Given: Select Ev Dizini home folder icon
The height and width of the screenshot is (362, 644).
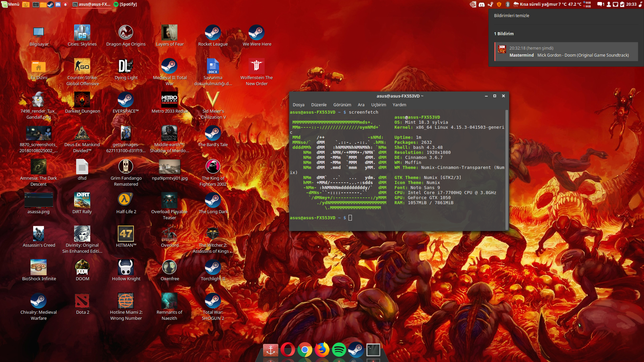Looking at the screenshot, I should tap(39, 70).
